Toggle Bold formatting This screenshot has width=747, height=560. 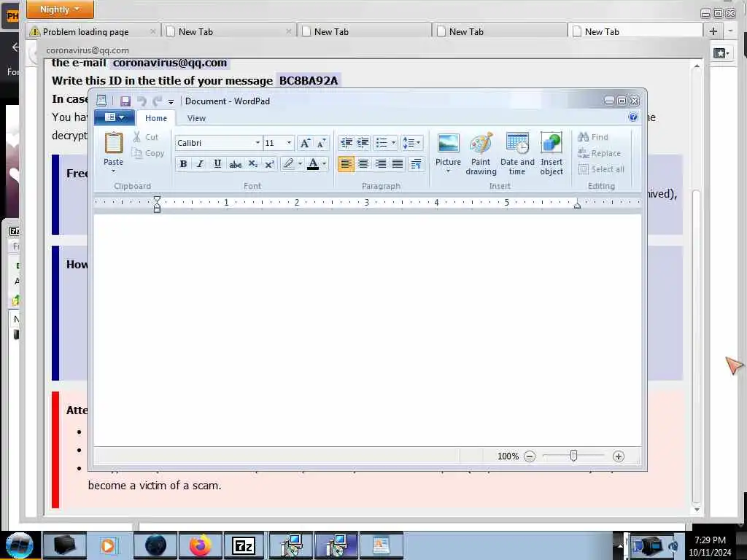183,164
